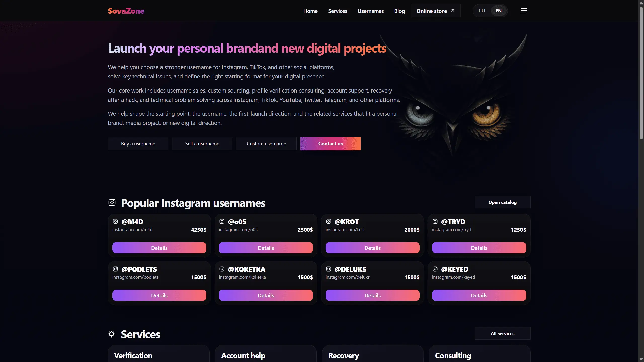Click the Instagram icon next to @KEYED
This screenshot has width=644, height=362.
(x=435, y=269)
